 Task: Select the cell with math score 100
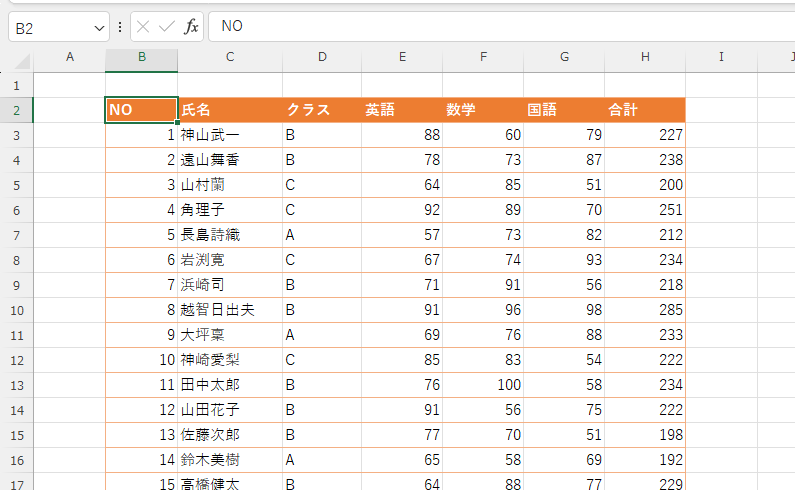483,385
